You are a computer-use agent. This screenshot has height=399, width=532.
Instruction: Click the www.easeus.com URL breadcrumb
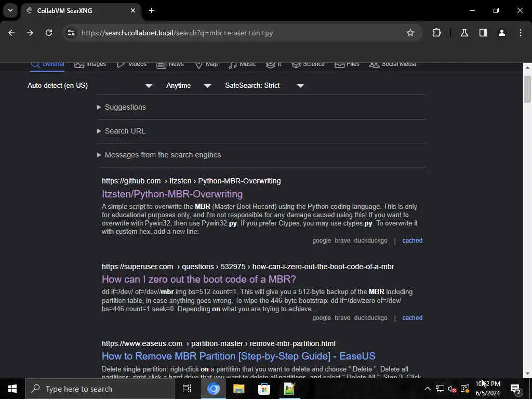219,344
